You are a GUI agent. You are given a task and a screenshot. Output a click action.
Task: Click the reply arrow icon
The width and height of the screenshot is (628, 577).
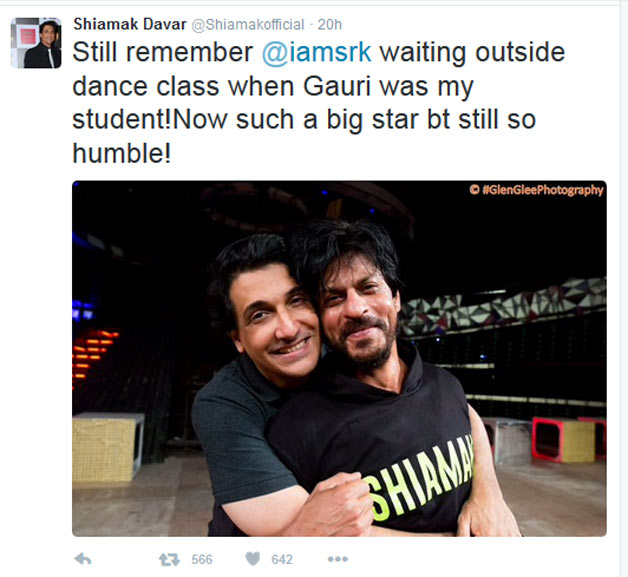[x=83, y=559]
